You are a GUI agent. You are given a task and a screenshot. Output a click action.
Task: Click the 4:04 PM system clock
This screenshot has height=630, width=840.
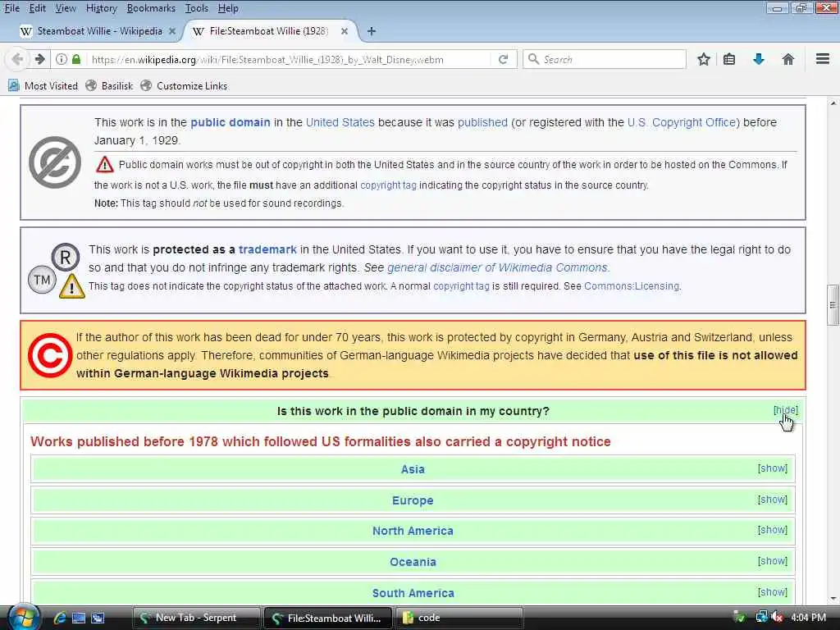[x=808, y=618]
